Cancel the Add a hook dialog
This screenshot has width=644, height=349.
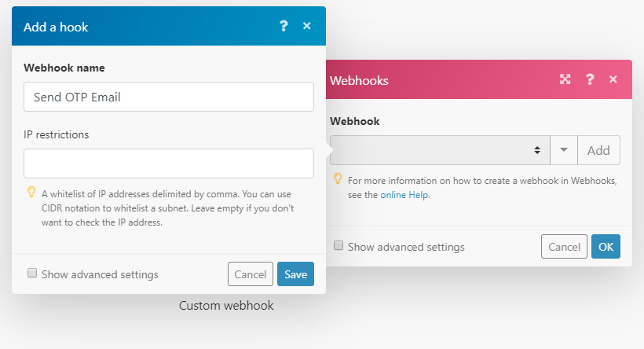251,274
